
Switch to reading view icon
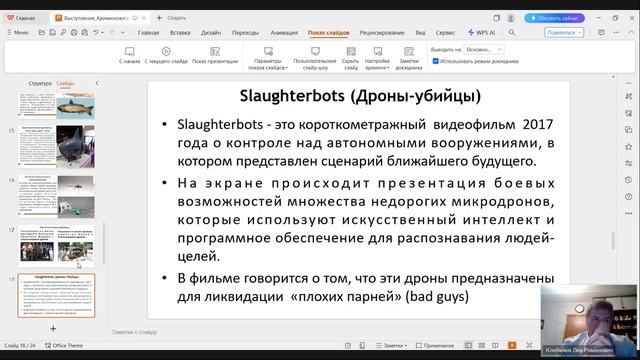point(495,345)
